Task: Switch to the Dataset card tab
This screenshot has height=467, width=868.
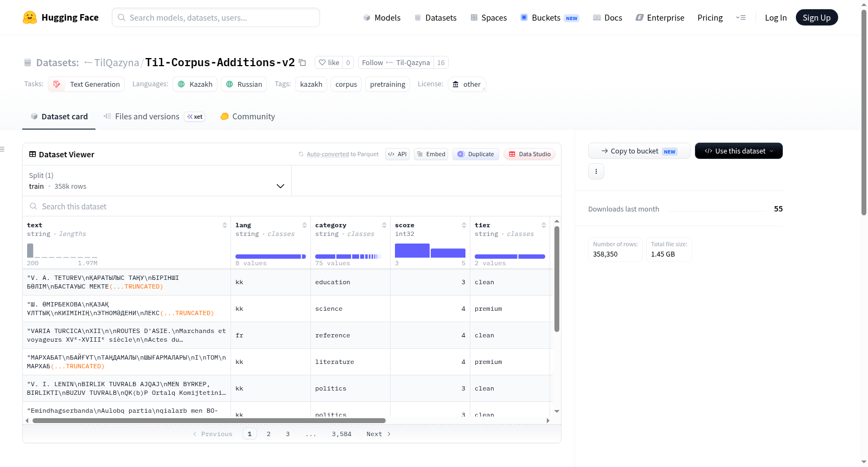Action: (x=59, y=117)
